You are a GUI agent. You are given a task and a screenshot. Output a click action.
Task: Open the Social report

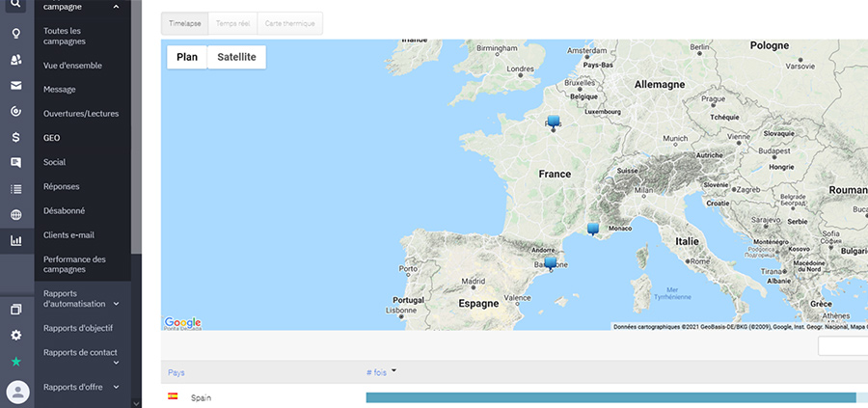pos(54,162)
